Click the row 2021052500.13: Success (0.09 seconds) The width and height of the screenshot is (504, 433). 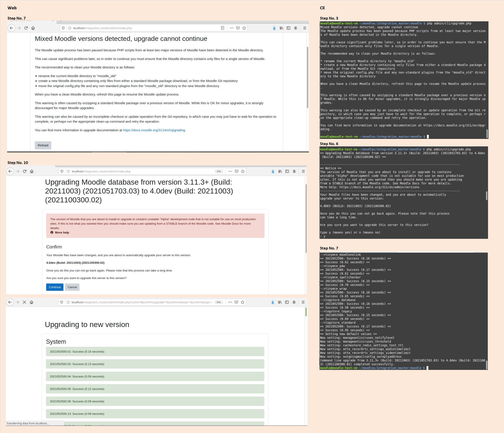pos(155,413)
